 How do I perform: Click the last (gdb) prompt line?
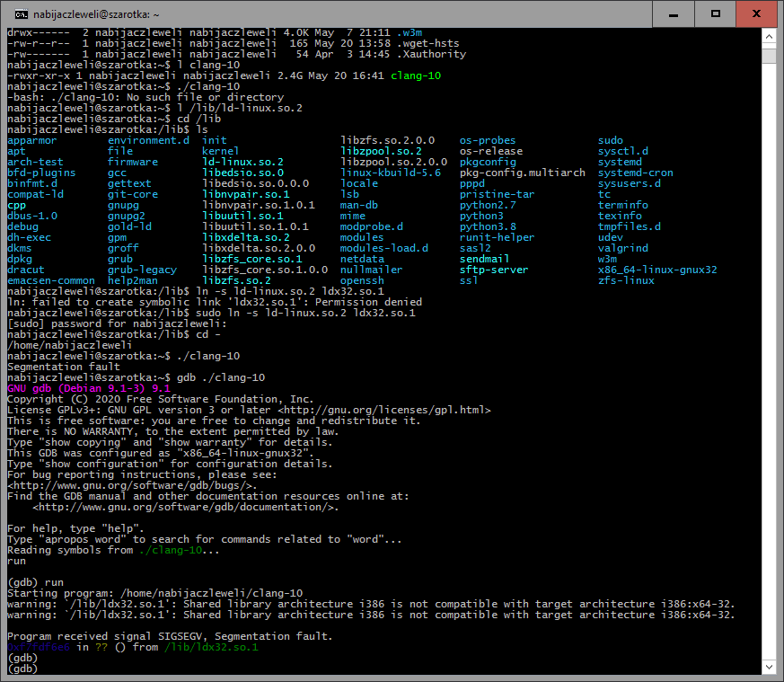pyautogui.click(x=22, y=669)
